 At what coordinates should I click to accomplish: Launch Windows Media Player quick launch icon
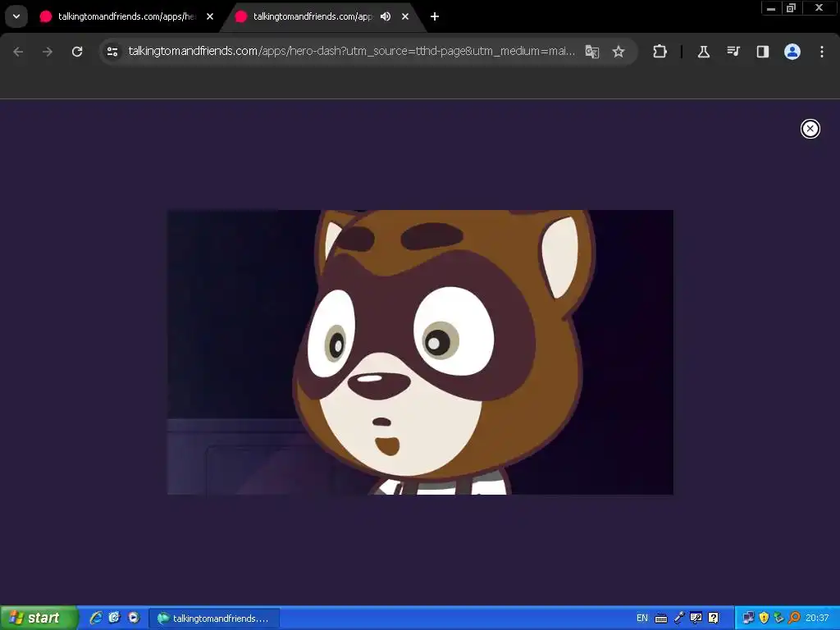pos(134,618)
